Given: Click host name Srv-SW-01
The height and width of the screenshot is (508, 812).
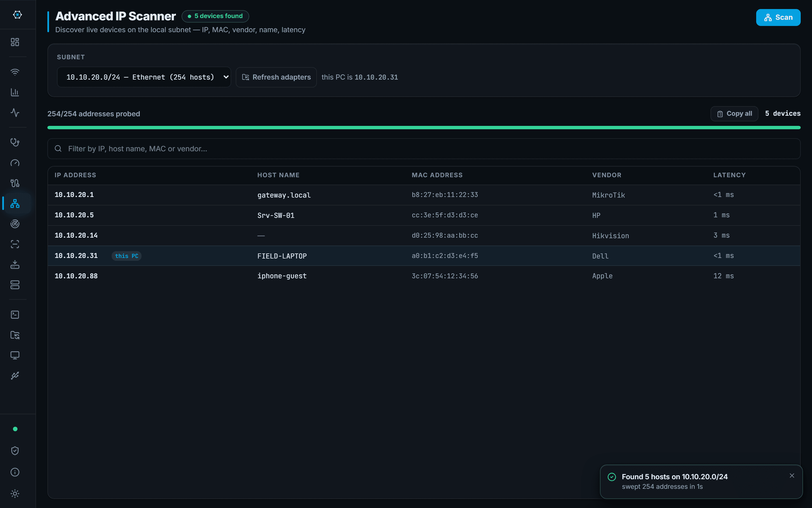Looking at the screenshot, I should tap(276, 215).
